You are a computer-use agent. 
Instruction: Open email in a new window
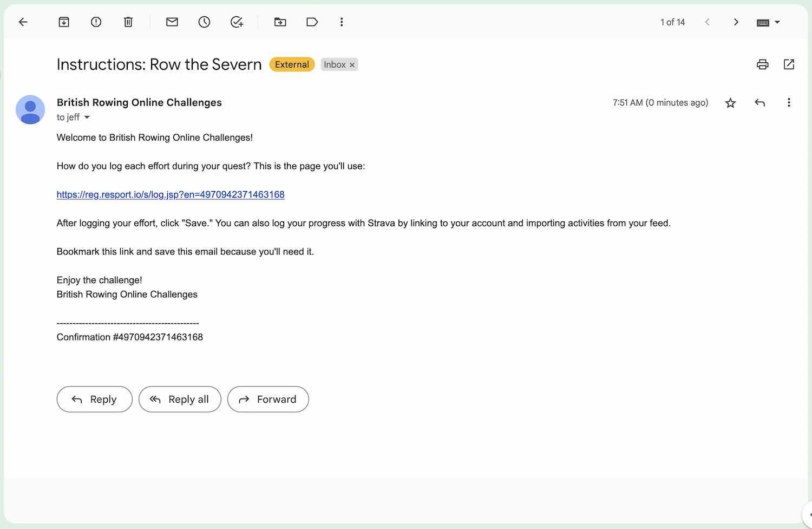789,64
